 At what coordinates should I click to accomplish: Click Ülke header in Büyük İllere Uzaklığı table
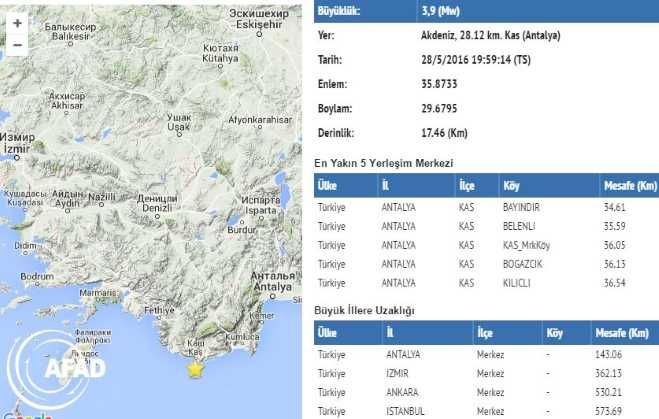[329, 333]
